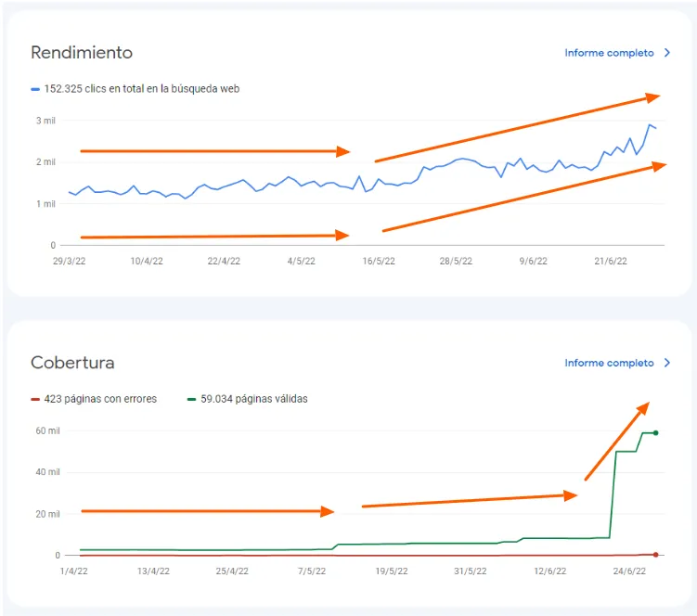Click the '60 mil' axis label
This screenshot has height=616, width=697.
tap(47, 430)
